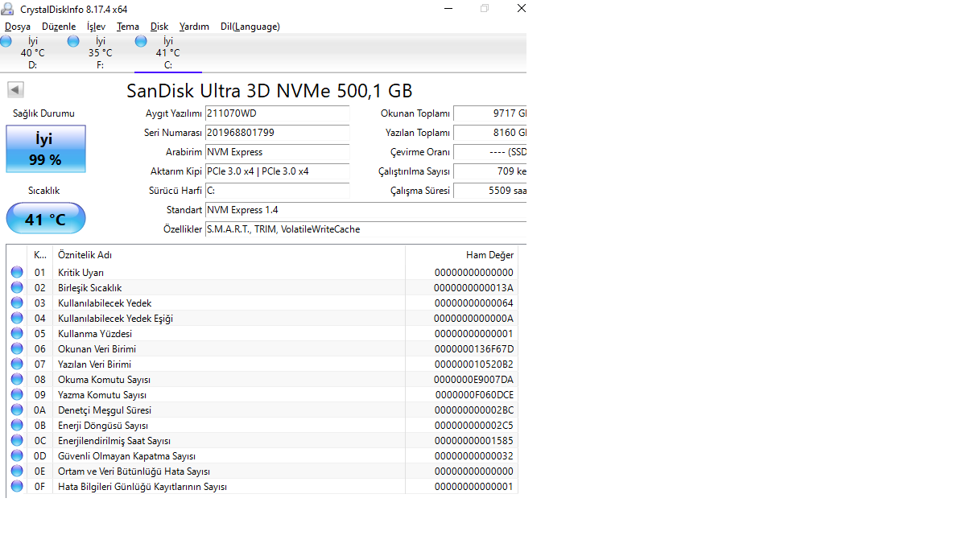962x560 pixels.
Task: Click raw value 0000000E9007DA
Action: (473, 380)
